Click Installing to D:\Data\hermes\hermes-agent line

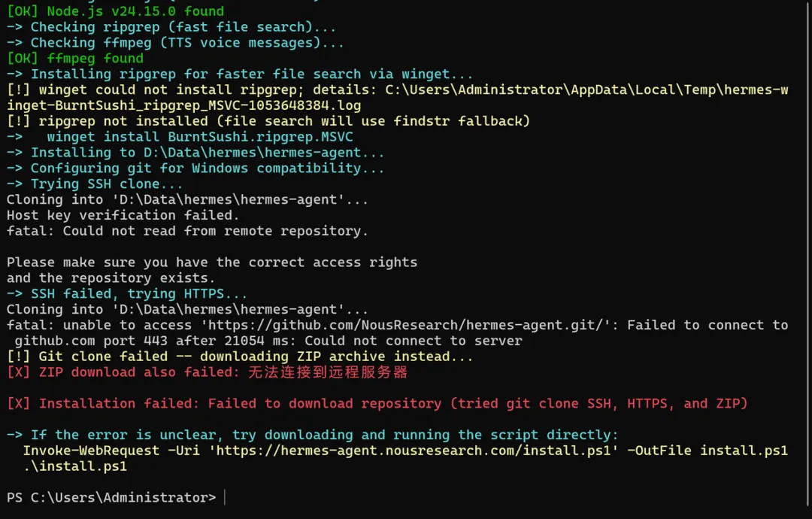pyautogui.click(x=195, y=152)
